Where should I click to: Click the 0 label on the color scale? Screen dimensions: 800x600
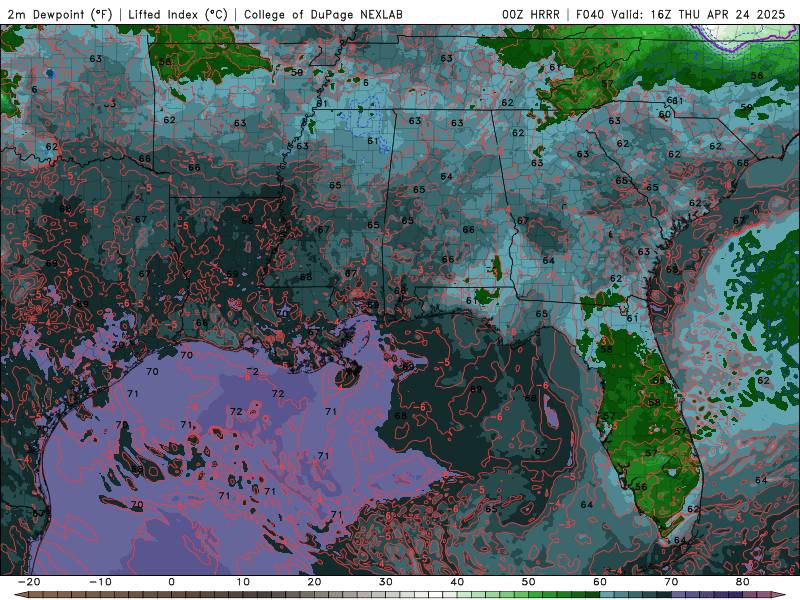coord(171,582)
